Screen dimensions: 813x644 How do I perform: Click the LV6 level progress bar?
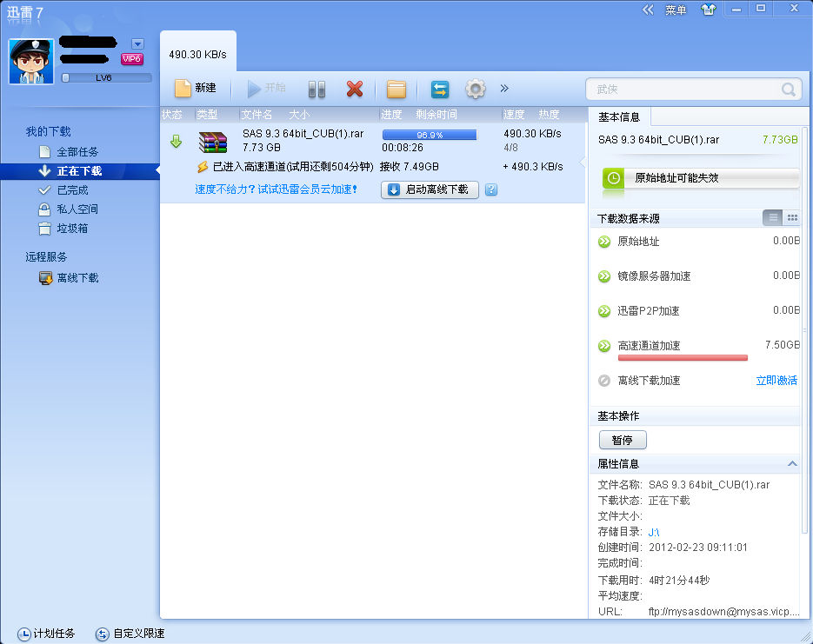pyautogui.click(x=107, y=77)
